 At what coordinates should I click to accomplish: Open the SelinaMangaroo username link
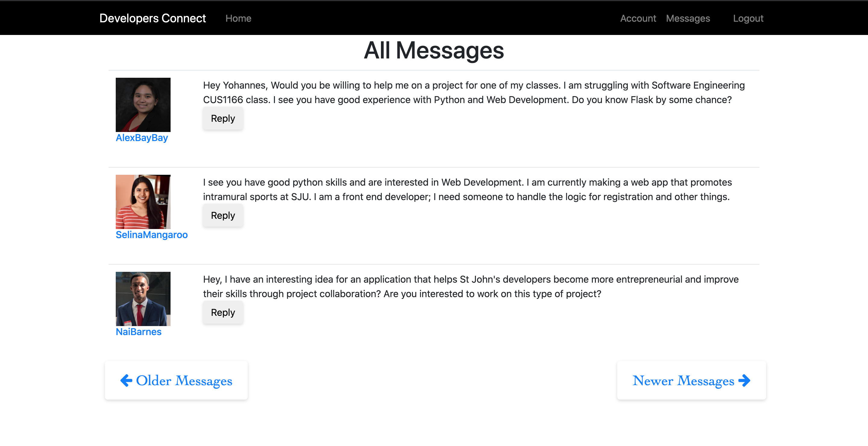(x=152, y=235)
